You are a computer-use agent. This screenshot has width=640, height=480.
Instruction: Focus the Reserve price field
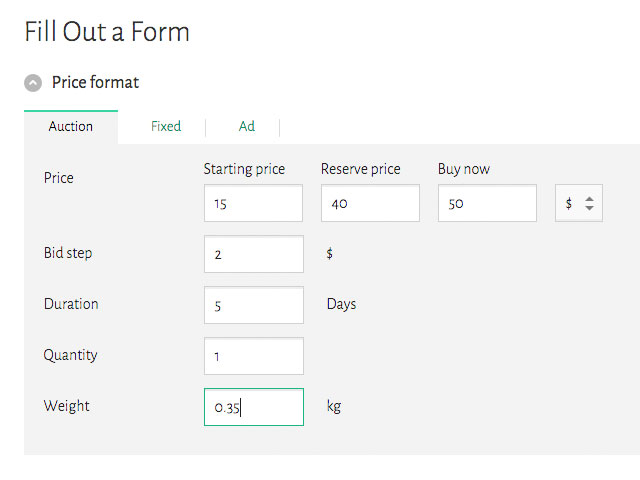click(x=370, y=203)
